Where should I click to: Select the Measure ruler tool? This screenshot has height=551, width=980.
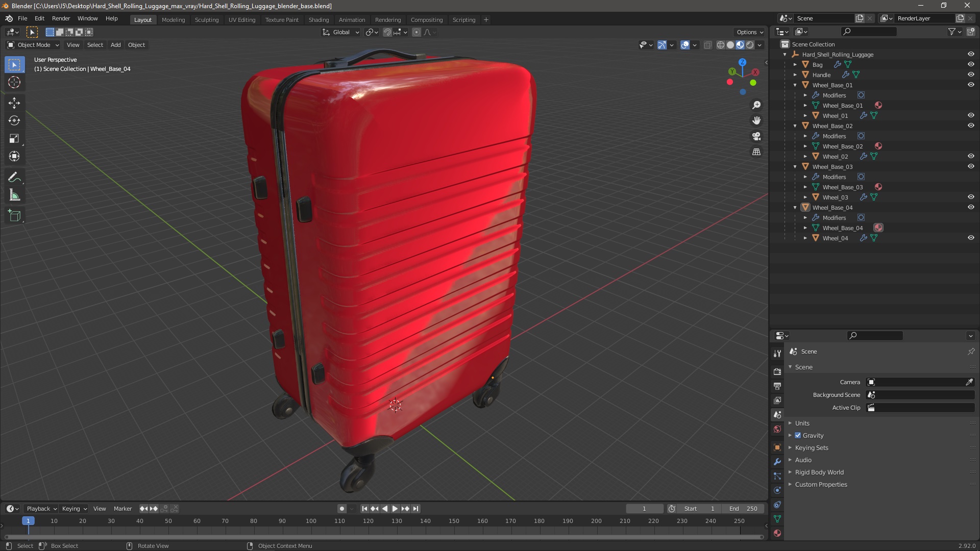[14, 195]
